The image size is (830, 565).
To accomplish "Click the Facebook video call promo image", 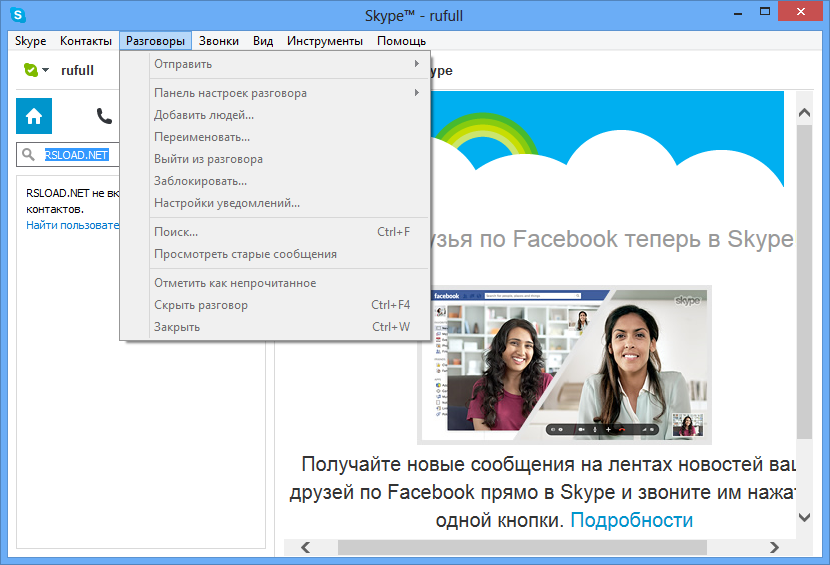I will (564, 365).
